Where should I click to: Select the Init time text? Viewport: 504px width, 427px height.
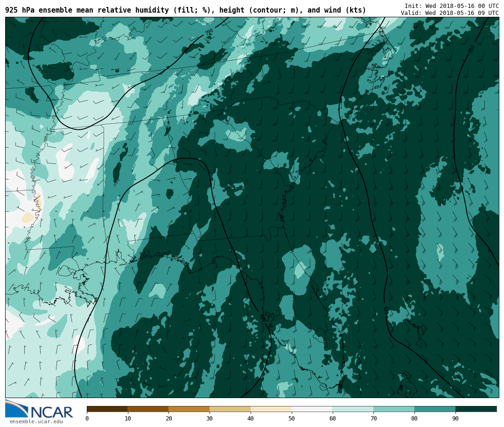click(451, 6)
